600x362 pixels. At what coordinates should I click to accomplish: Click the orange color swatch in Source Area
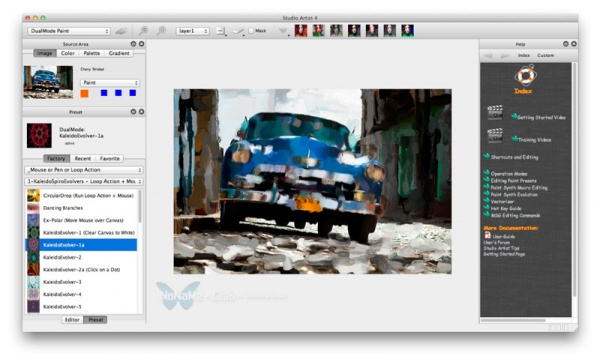85,93
